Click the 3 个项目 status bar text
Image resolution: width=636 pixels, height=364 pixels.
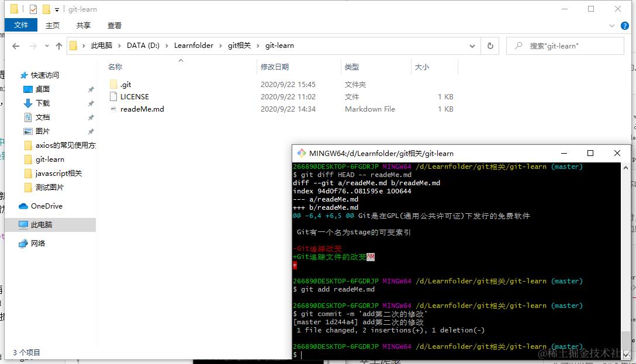26,353
